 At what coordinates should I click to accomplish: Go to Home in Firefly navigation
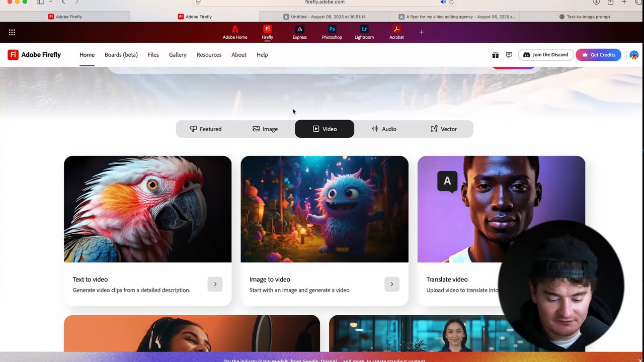(87, 55)
